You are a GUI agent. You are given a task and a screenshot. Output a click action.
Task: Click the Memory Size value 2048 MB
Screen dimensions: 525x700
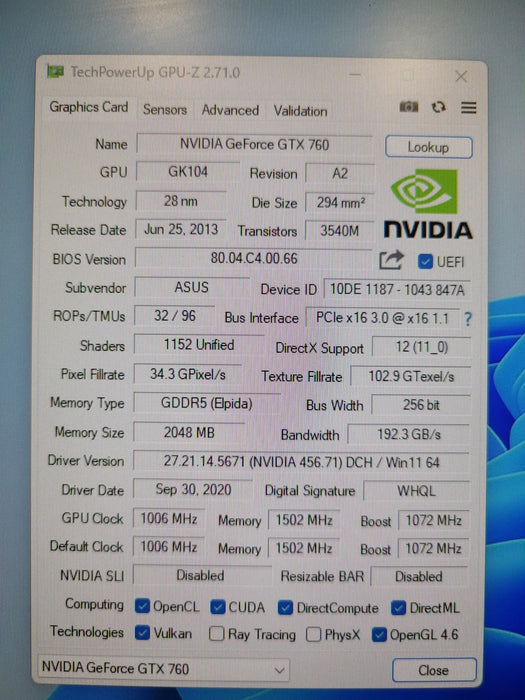[189, 432]
